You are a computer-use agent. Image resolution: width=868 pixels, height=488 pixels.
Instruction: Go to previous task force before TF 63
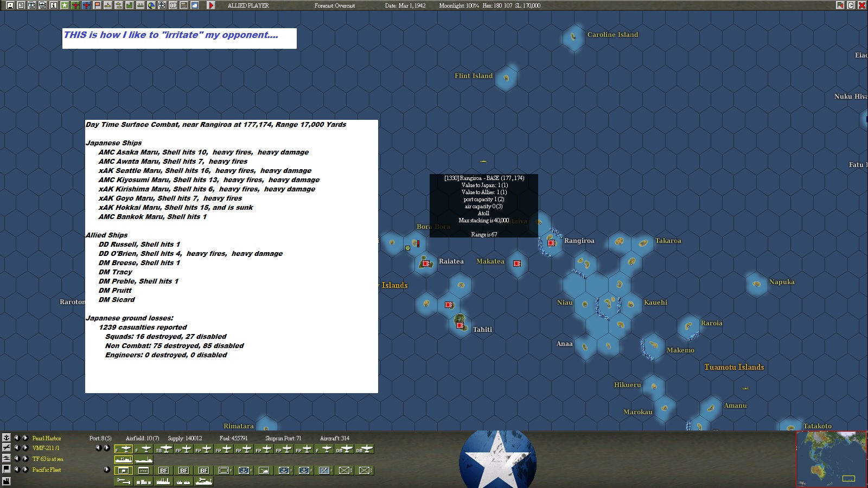pyautogui.click(x=16, y=459)
